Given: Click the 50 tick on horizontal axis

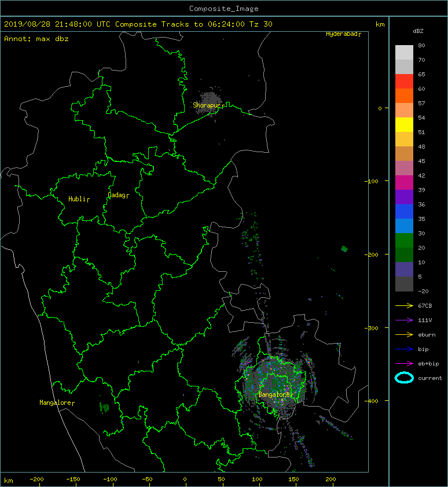Looking at the screenshot, I should 221,479.
